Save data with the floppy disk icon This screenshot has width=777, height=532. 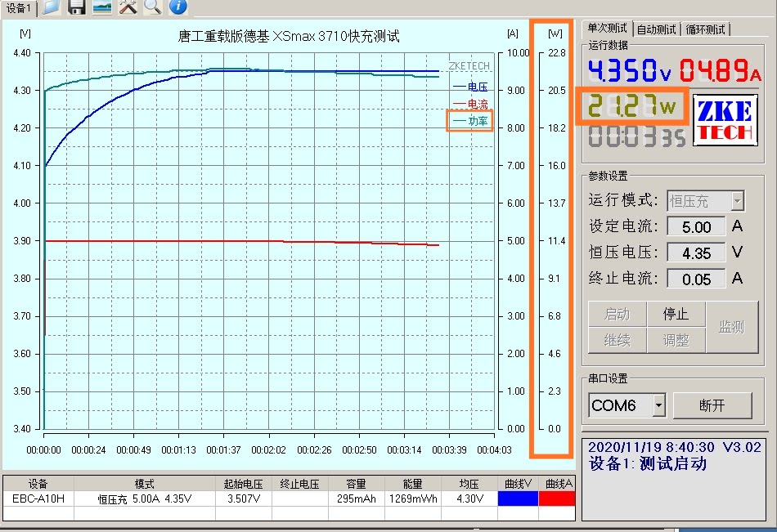click(x=77, y=7)
